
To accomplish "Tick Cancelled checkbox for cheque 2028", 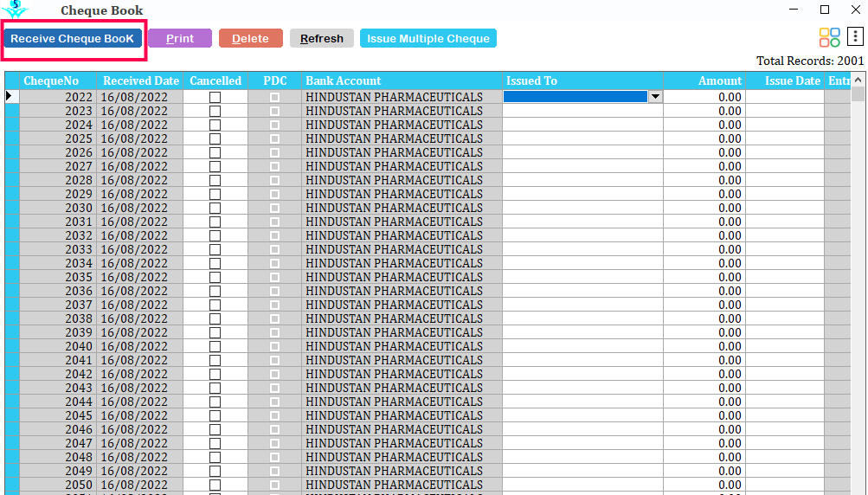I will [x=215, y=181].
